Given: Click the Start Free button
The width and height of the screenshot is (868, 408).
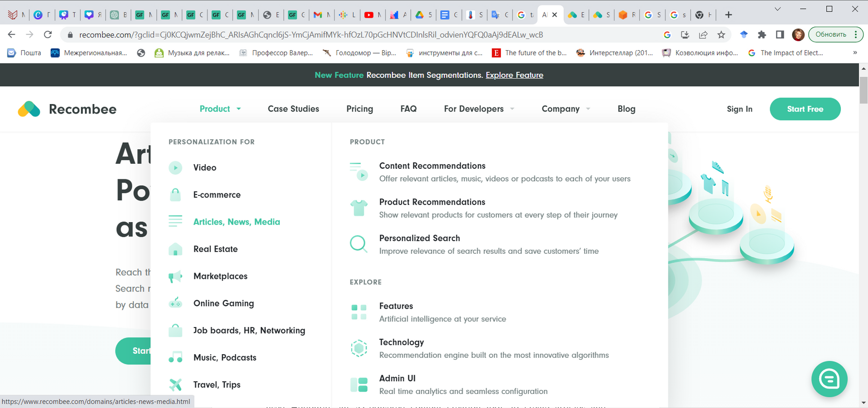Looking at the screenshot, I should pos(805,109).
